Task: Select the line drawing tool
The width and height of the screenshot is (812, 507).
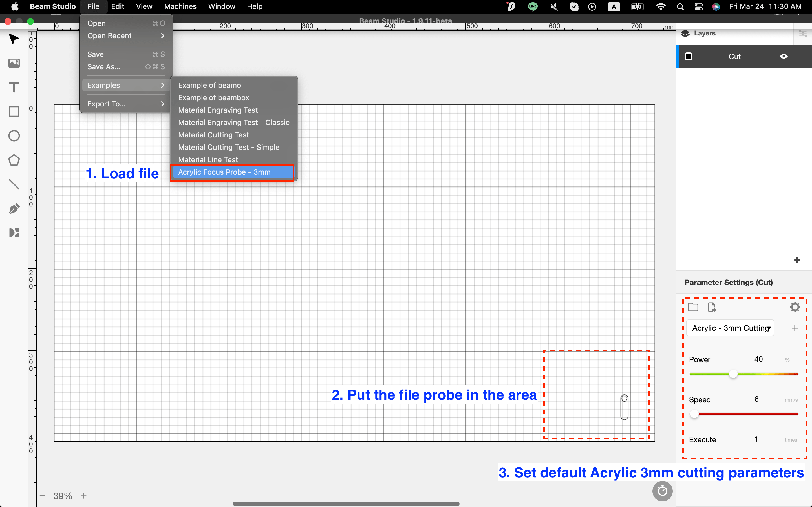Action: coord(14,184)
